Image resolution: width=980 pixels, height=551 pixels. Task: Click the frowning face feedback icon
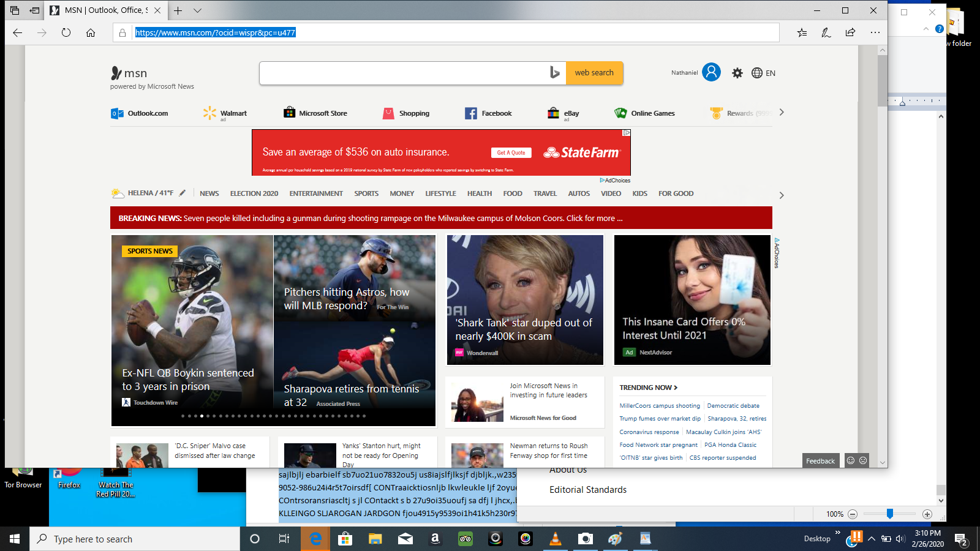coord(863,460)
